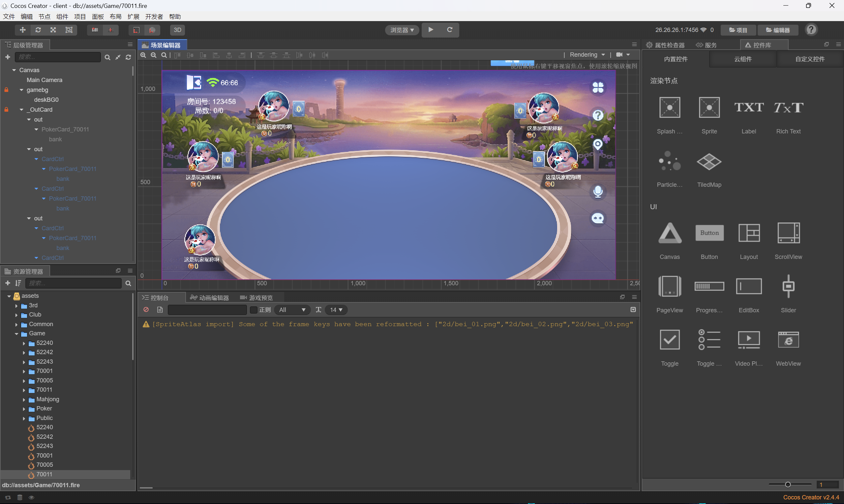844x504 pixels.
Task: Select the move transform tool
Action: click(x=22, y=30)
